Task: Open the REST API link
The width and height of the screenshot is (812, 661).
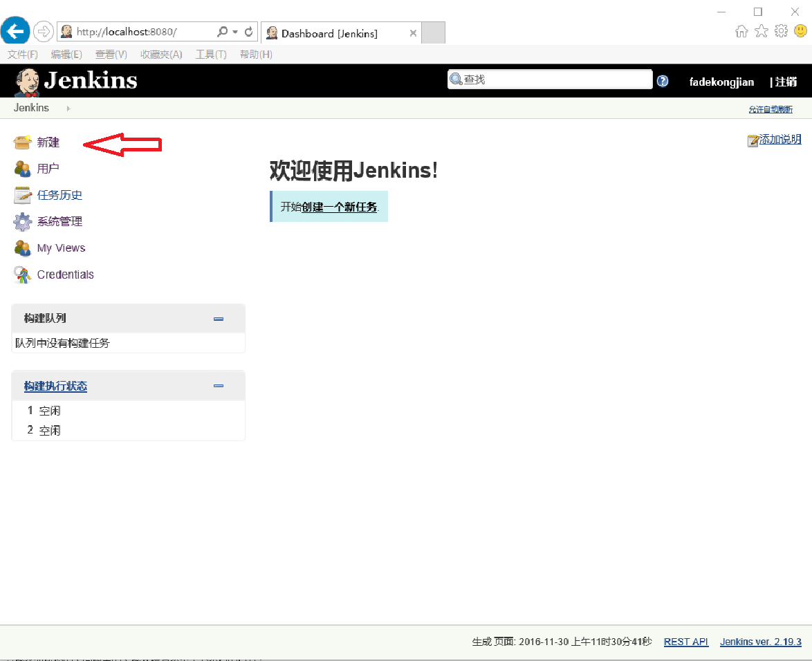Action: [685, 642]
